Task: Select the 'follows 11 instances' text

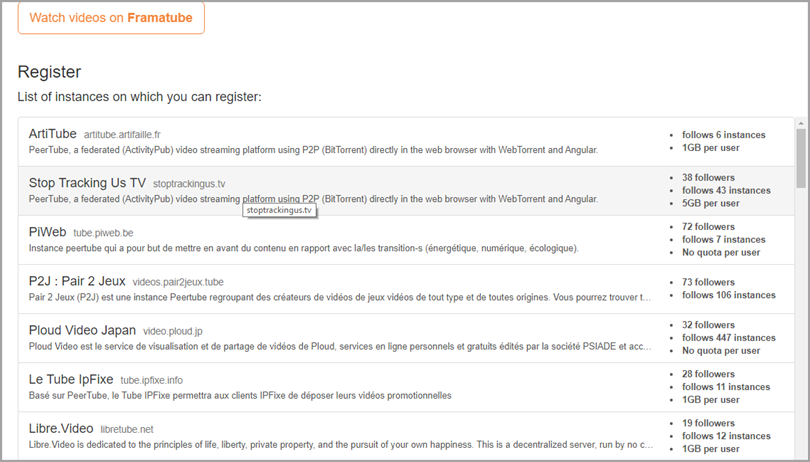Action: pyautogui.click(x=726, y=387)
